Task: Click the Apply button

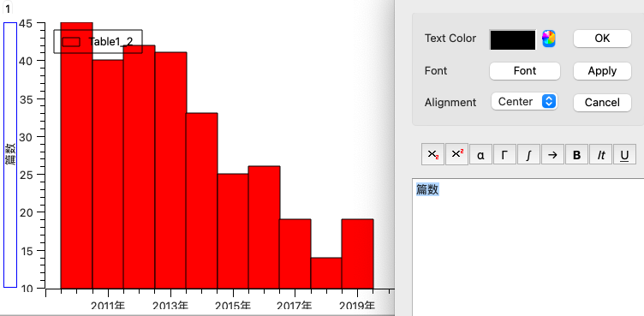Action: click(x=602, y=71)
